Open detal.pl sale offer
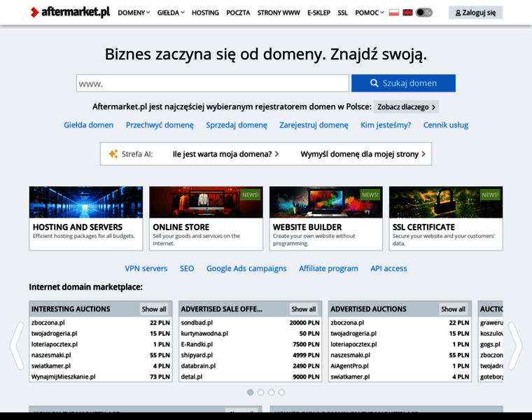 tap(192, 377)
